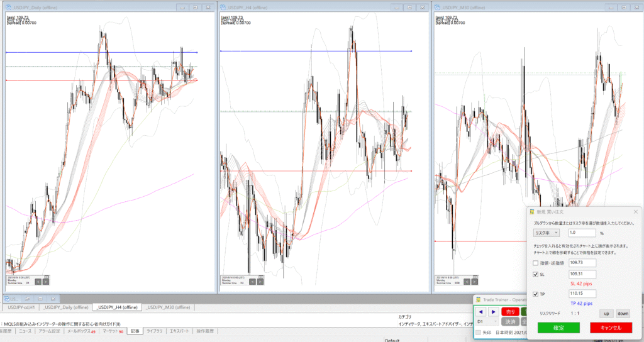Select red horizontal line on M30 chart
Viewport: 644px width, 342px height.
click(480, 241)
